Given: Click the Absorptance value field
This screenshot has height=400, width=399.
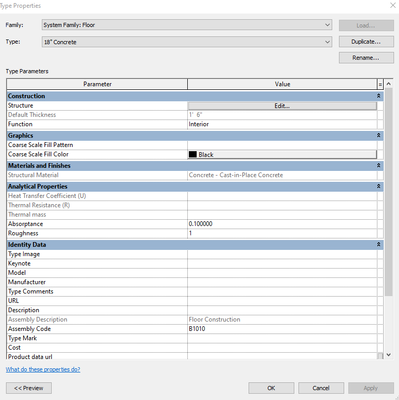Looking at the screenshot, I should click(282, 224).
